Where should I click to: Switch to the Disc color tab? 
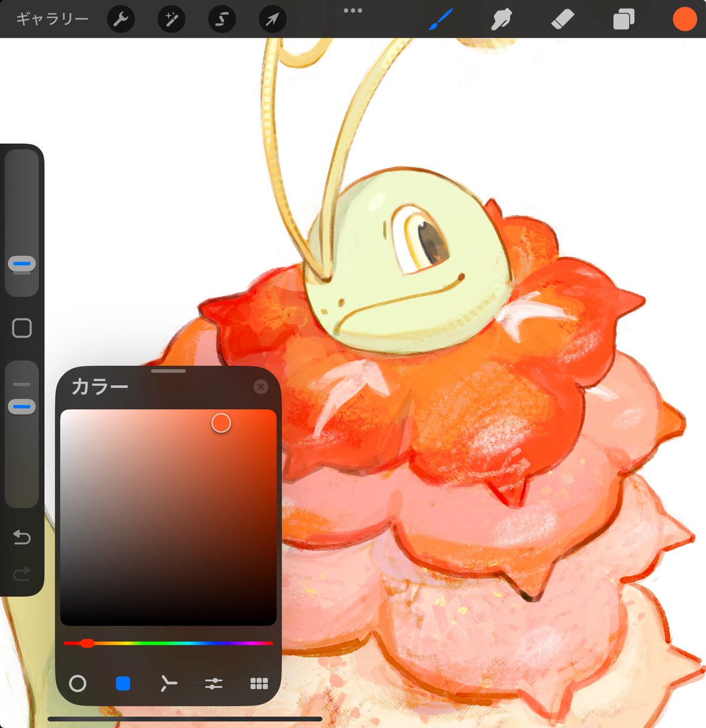pos(78,684)
